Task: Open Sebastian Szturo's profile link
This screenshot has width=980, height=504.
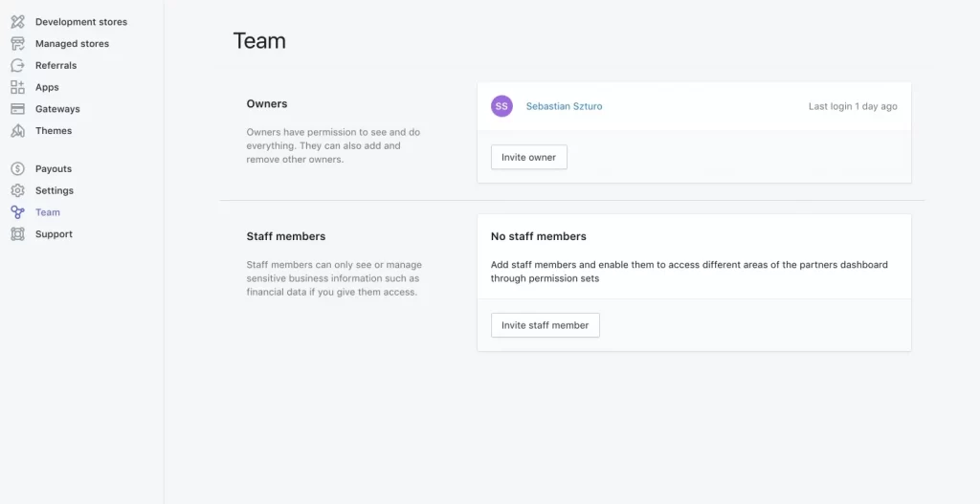Action: point(565,106)
